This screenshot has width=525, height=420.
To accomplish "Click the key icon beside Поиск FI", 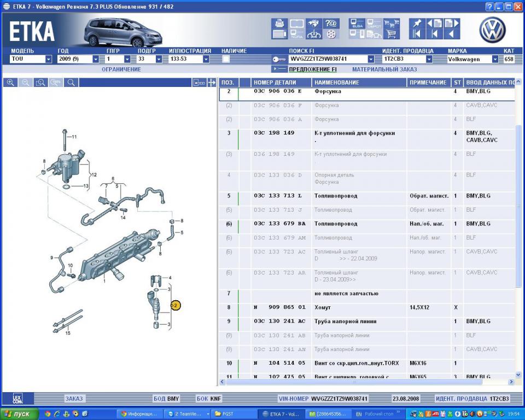I will (x=278, y=59).
